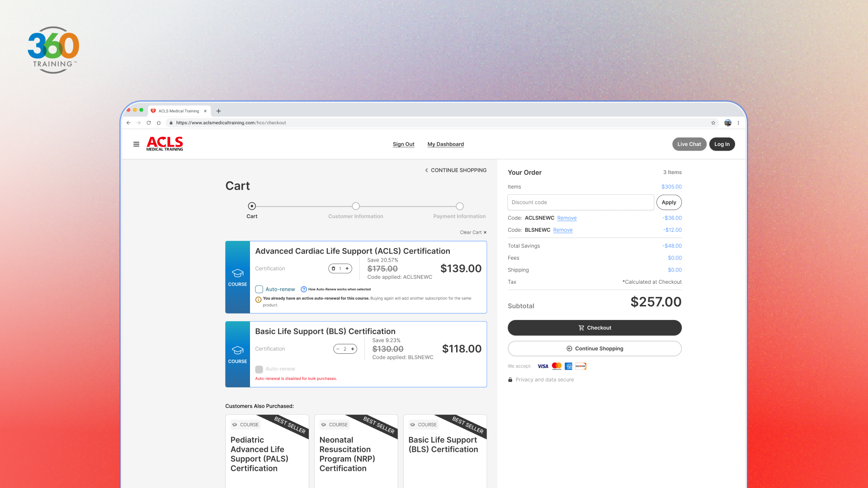Viewport: 868px width, 488px height.
Task: Select the Cart step indicator
Action: pos(252,206)
